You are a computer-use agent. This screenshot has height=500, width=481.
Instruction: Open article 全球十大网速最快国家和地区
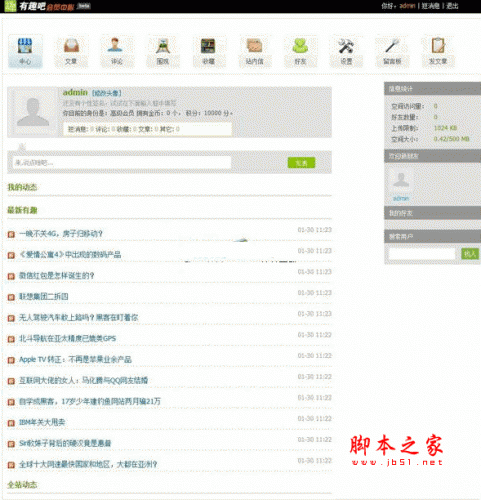[88, 465]
